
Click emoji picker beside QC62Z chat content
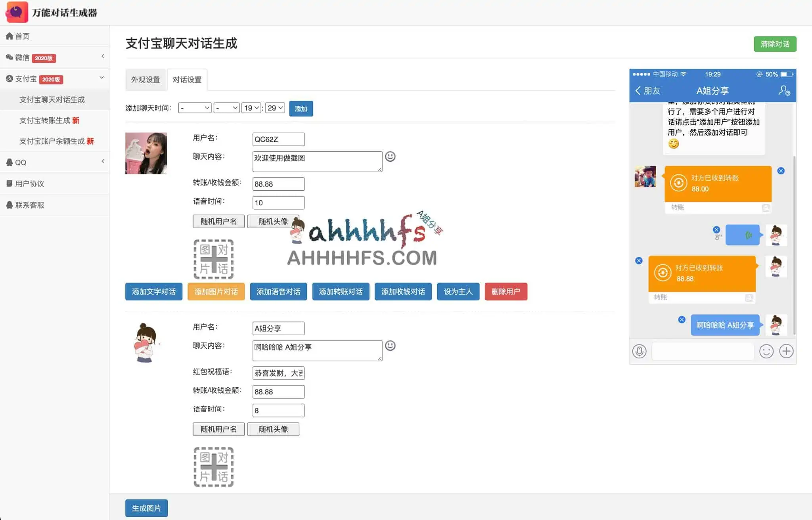pyautogui.click(x=390, y=157)
